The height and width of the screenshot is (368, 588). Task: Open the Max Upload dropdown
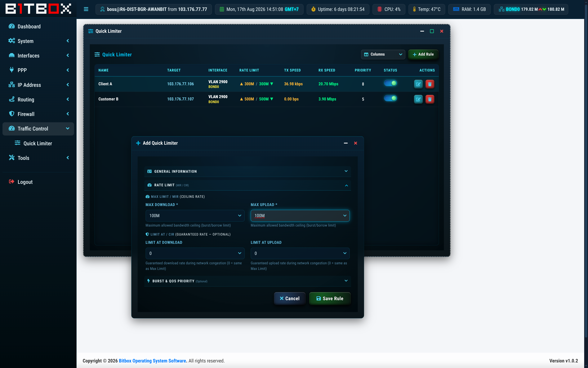click(300, 216)
